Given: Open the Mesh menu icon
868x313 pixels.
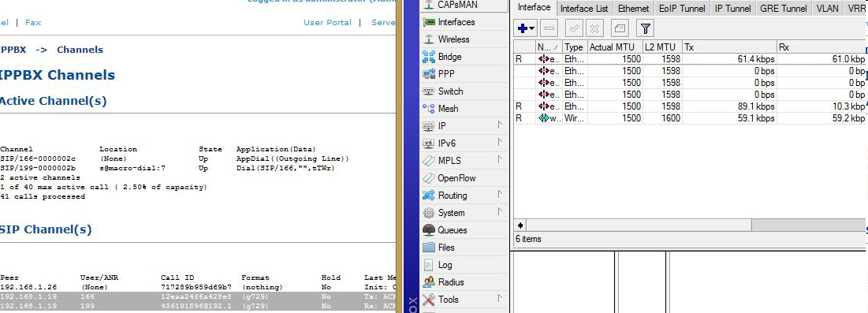Looking at the screenshot, I should (428, 109).
